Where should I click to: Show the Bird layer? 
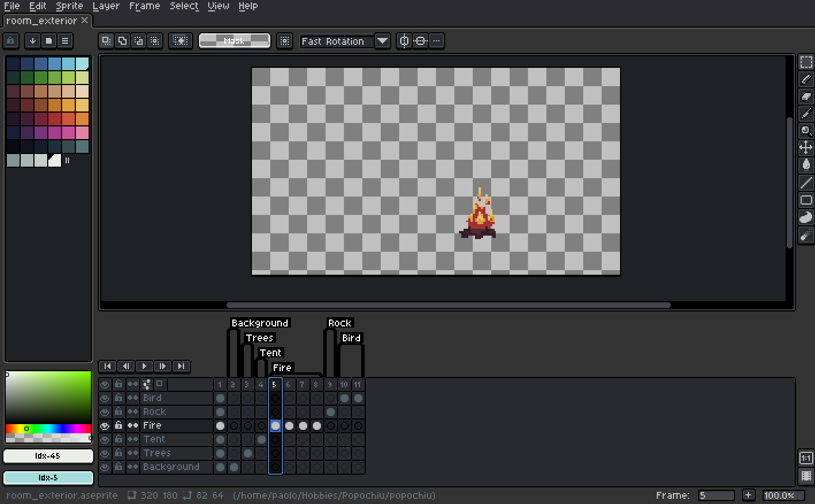point(105,398)
